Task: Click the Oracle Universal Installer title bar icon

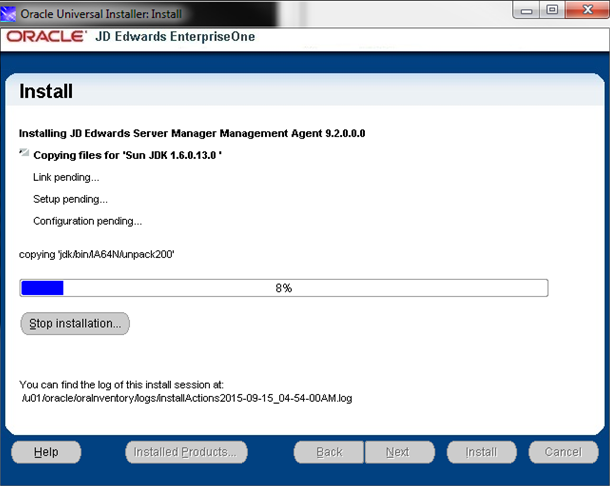Action: coord(8,14)
